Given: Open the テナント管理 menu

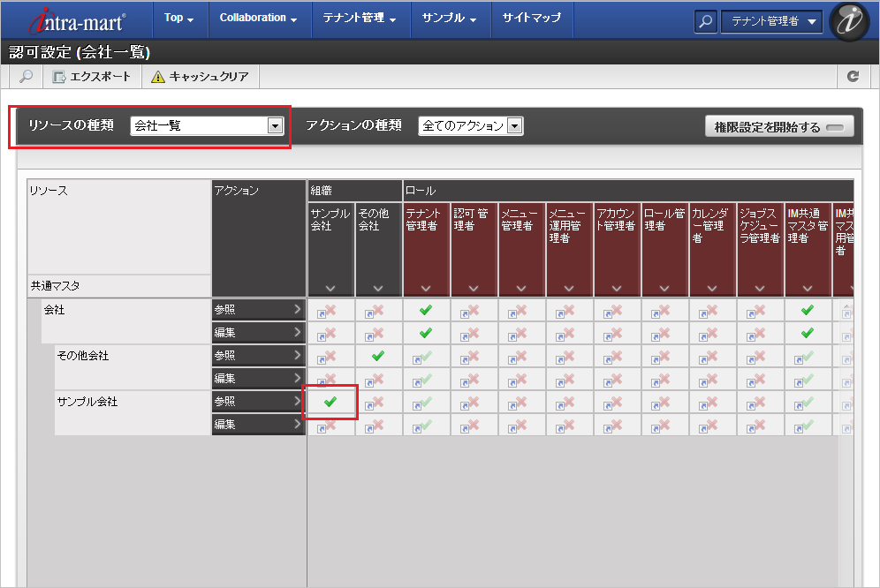Looking at the screenshot, I should click(x=359, y=19).
